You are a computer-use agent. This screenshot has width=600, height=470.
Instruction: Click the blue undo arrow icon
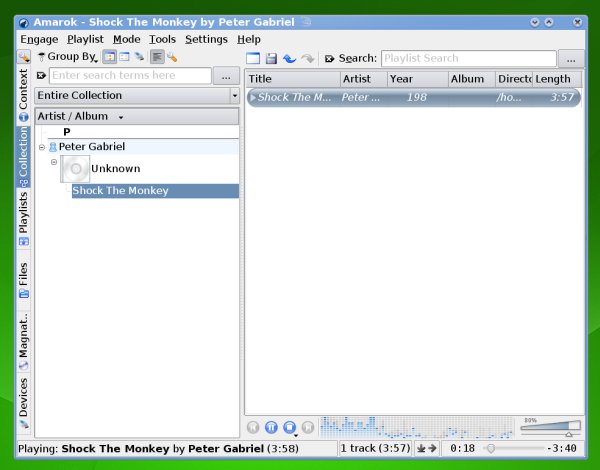pos(290,59)
